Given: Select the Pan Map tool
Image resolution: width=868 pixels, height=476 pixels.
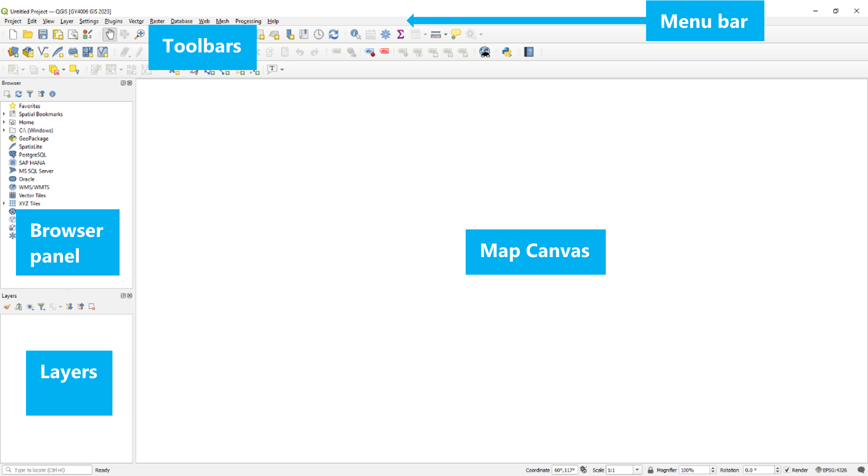Looking at the screenshot, I should 110,34.
